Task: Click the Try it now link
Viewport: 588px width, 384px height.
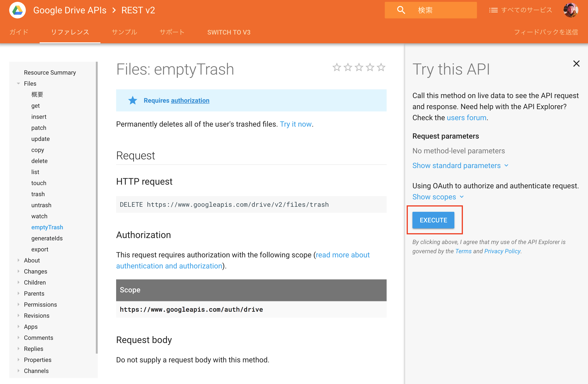Action: (295, 124)
